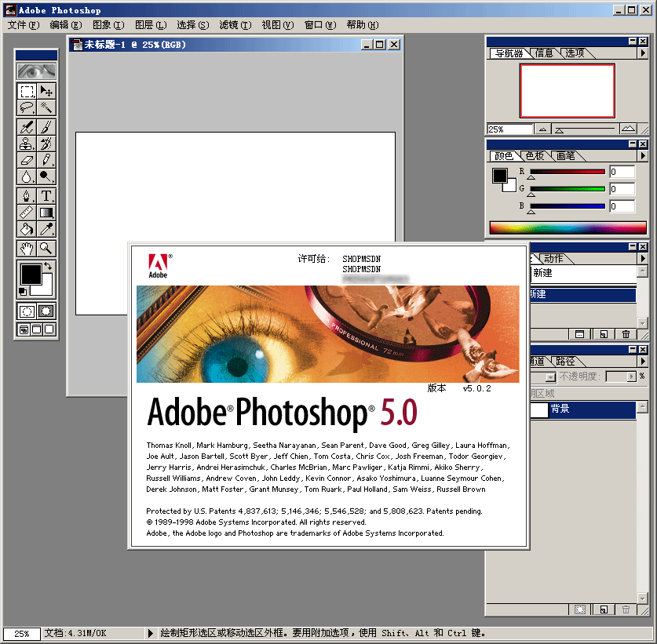Select the Type tool

click(46, 196)
